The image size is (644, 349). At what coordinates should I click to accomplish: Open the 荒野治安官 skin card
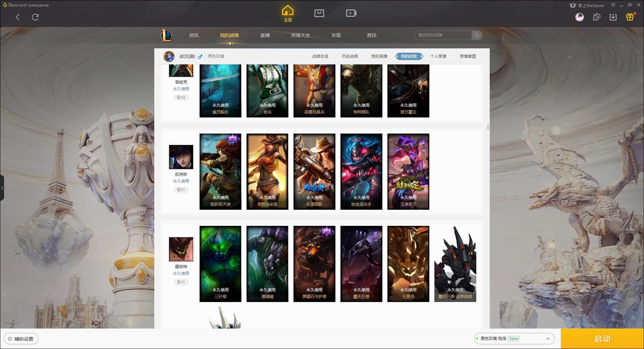coord(267,171)
